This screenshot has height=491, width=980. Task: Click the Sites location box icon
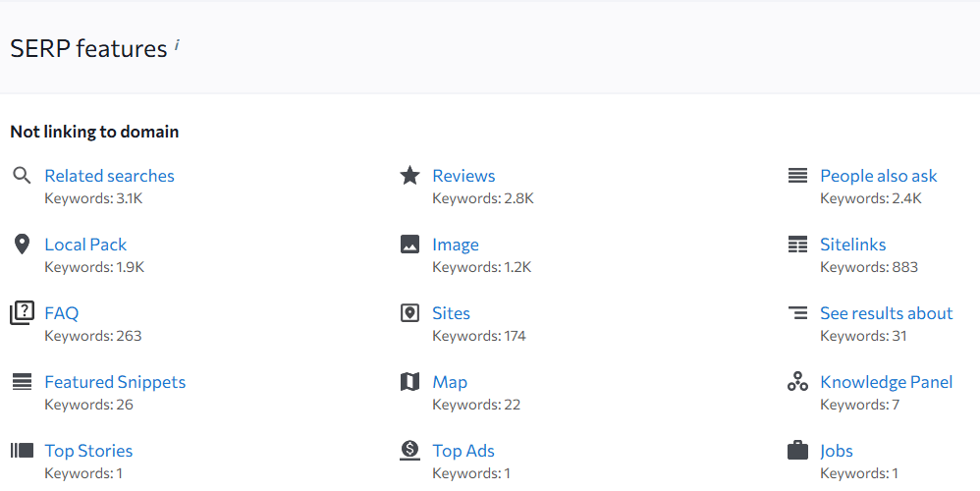pos(410,313)
